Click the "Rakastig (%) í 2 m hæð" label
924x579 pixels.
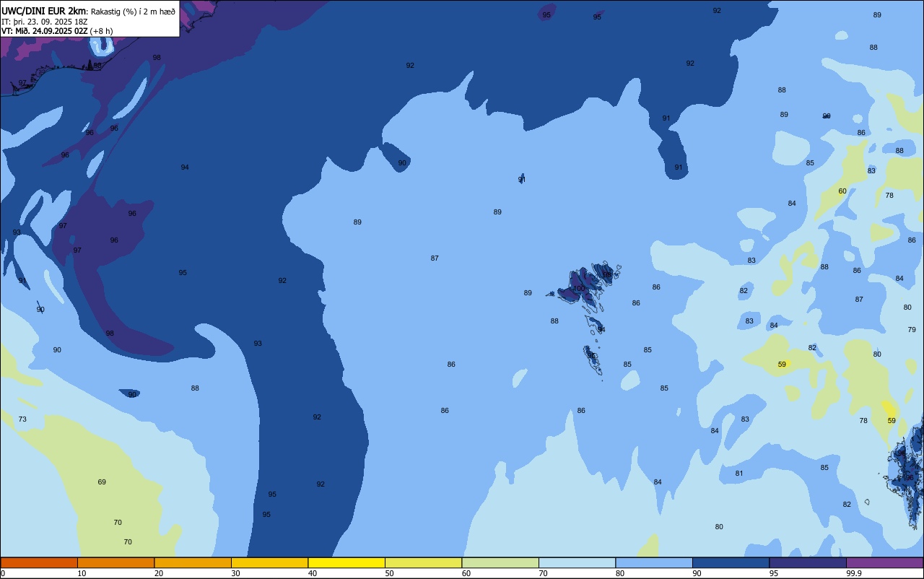pyautogui.click(x=132, y=11)
